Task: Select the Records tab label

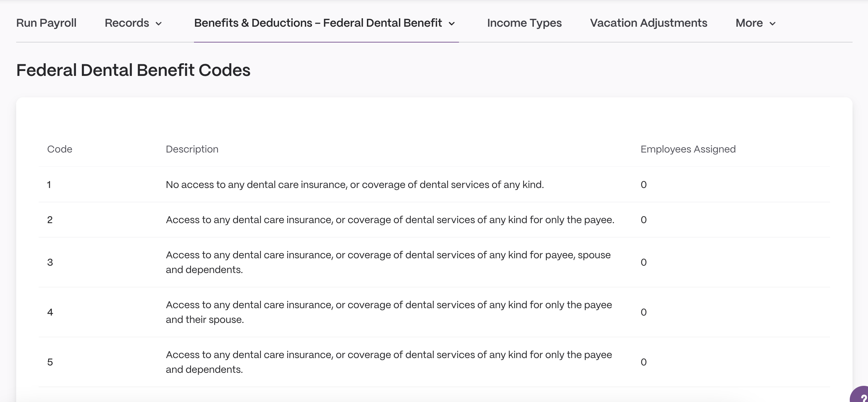Action: point(127,23)
